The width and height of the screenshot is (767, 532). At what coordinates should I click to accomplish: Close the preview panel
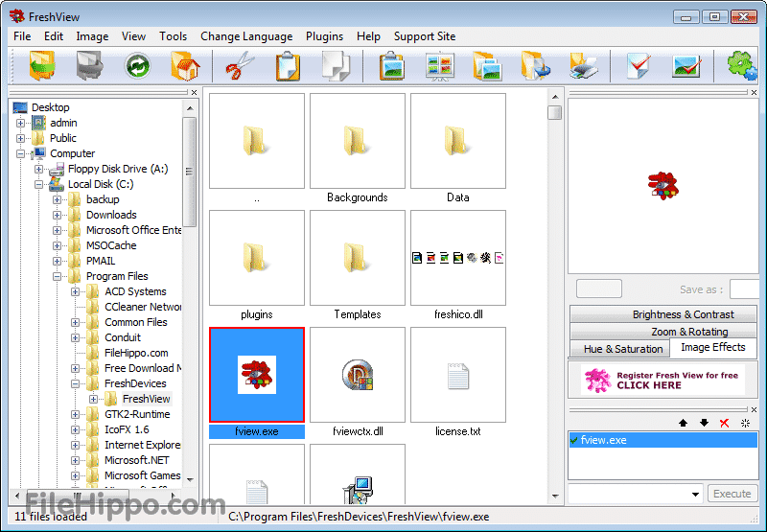pos(754,92)
